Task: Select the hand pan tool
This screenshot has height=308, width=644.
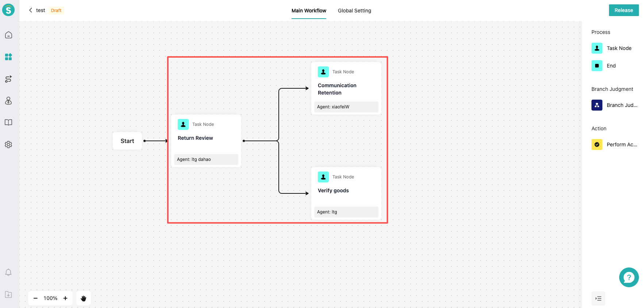Action: click(84, 298)
